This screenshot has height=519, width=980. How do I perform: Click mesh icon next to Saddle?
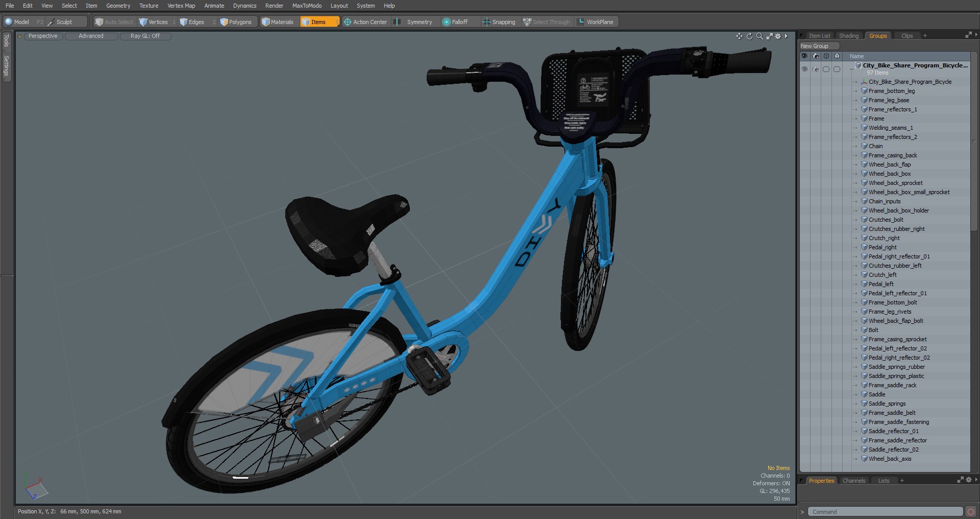864,394
